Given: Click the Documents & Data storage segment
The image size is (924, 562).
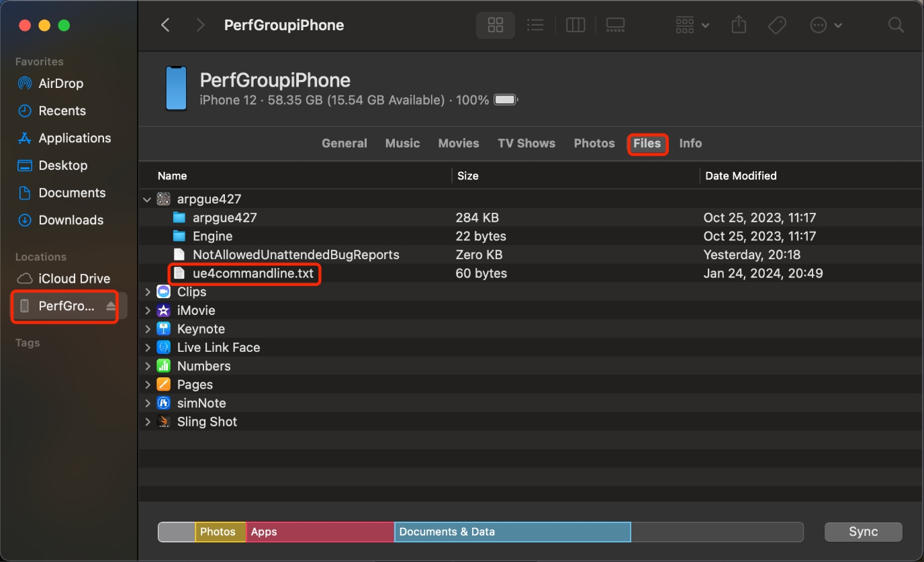Looking at the screenshot, I should coord(512,532).
